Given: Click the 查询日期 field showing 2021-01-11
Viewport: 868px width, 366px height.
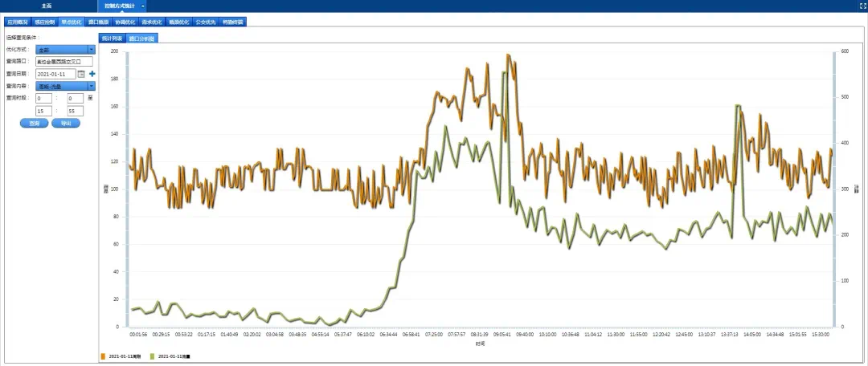Looking at the screenshot, I should tap(55, 74).
